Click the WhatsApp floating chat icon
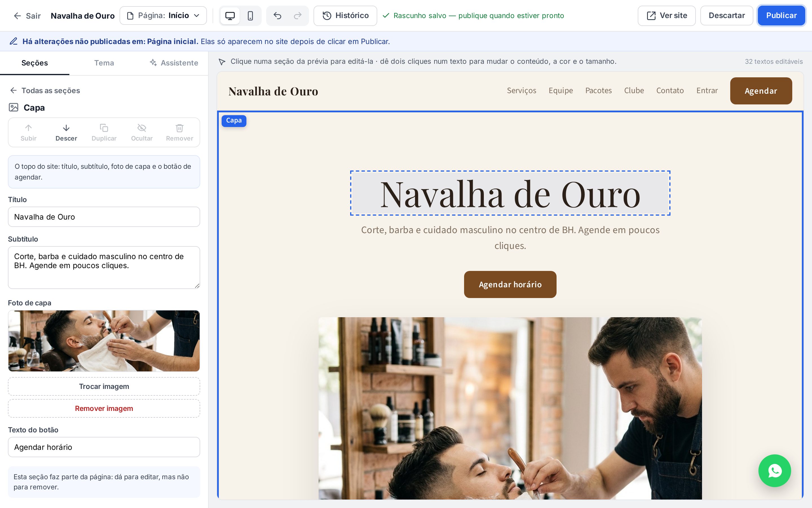Screen dimensions: 812x508 (775, 471)
